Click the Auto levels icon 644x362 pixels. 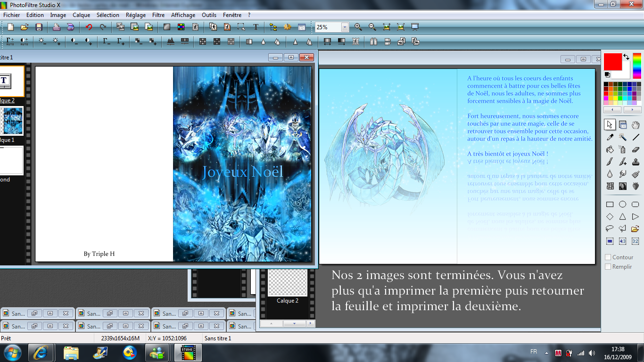click(10, 41)
